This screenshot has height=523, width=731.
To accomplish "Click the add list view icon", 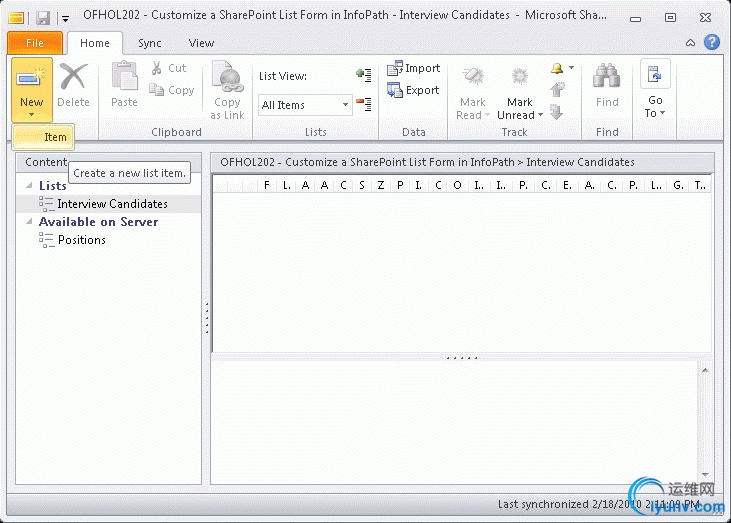I will click(x=364, y=75).
